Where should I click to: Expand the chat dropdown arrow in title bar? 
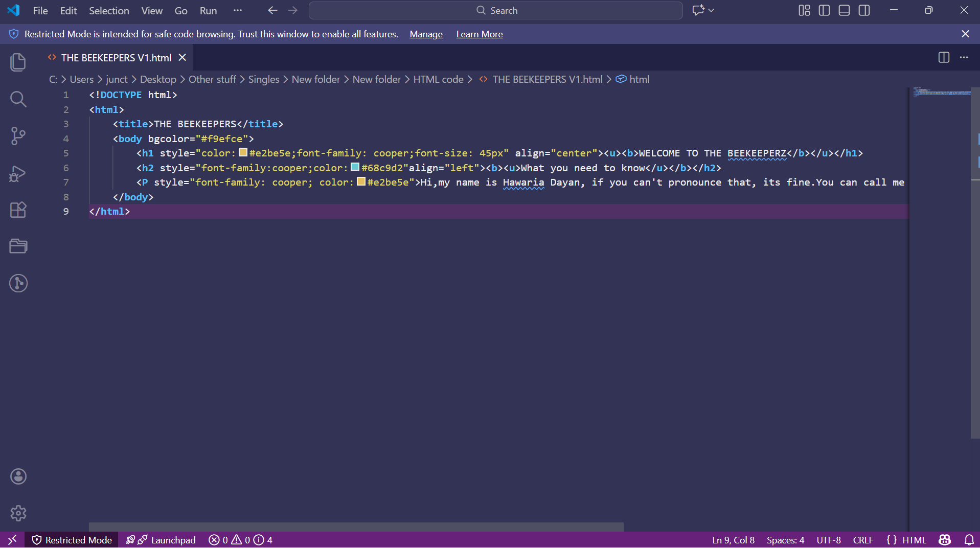(x=711, y=11)
